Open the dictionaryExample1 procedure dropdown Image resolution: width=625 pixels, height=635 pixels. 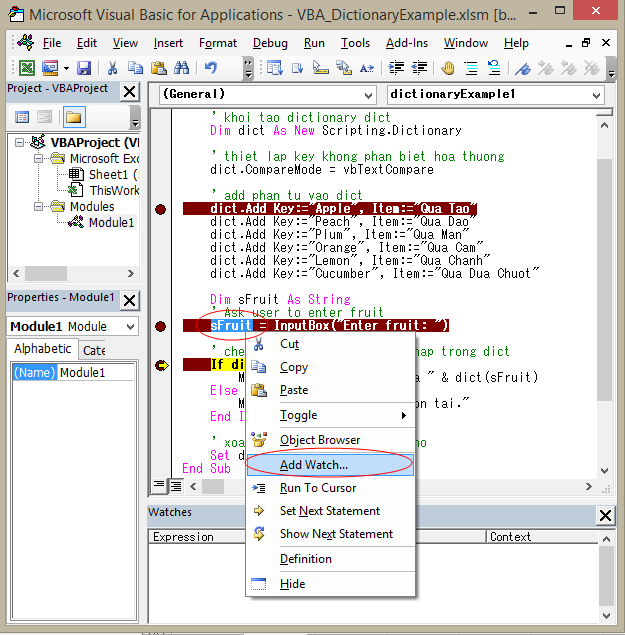click(596, 96)
